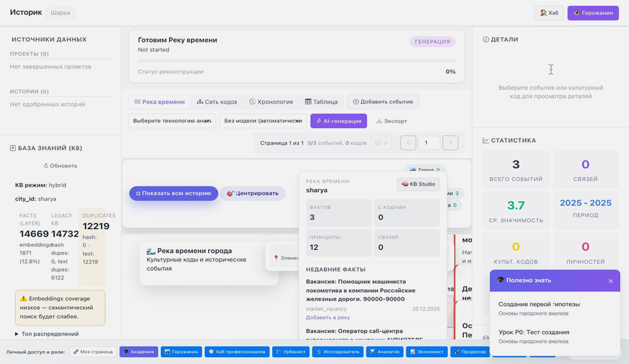Viewport: 629px width, 364px height.
Task: Click Обновить to refresh knowledge base
Action: click(60, 166)
